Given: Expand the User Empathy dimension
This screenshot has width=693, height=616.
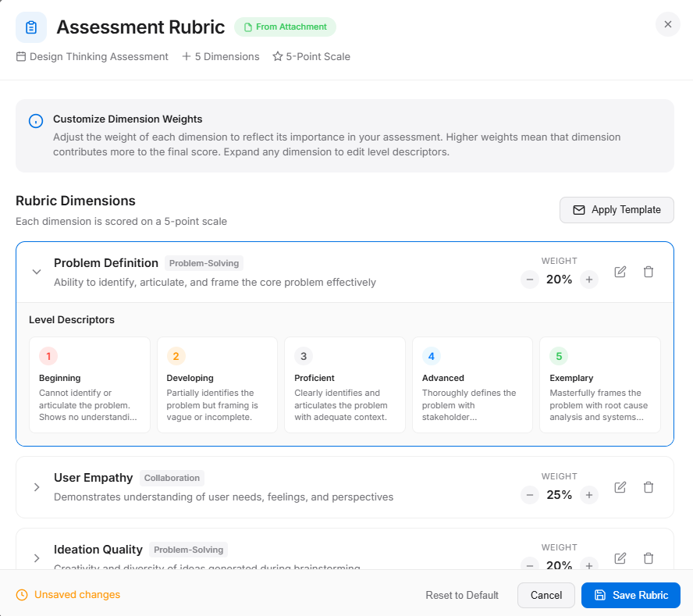Looking at the screenshot, I should [37, 486].
